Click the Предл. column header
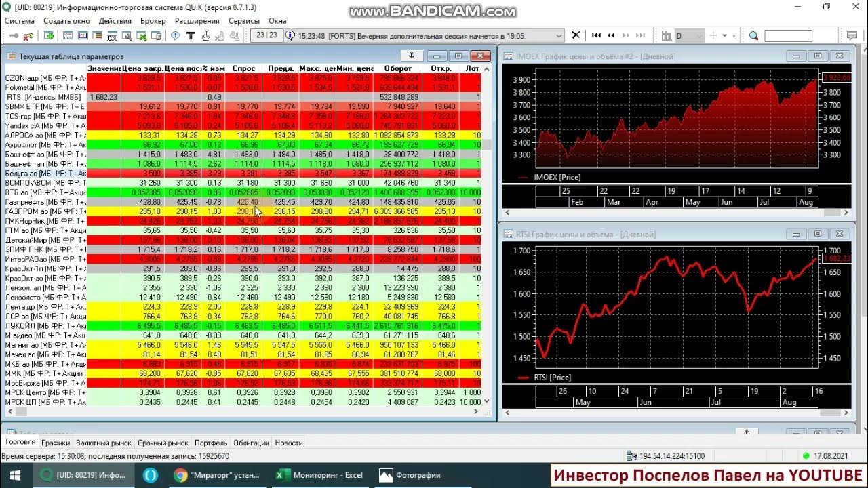868x488 pixels. tap(281, 68)
